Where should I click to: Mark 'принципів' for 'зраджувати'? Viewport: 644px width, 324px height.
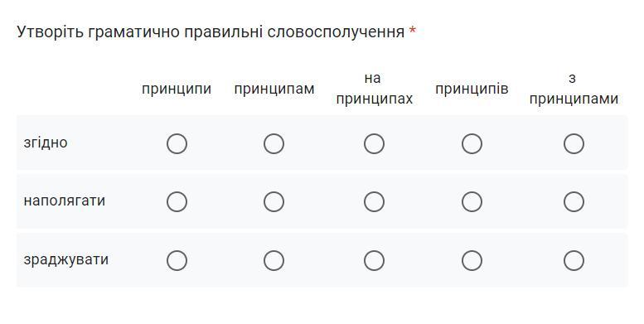tap(472, 260)
